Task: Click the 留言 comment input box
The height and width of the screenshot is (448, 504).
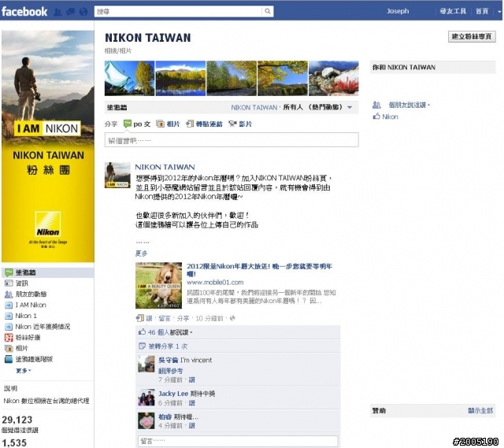Action: tap(238, 441)
